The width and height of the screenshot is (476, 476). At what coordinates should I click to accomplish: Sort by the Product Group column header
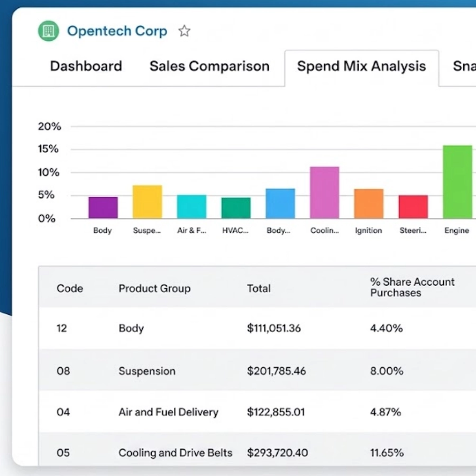(x=154, y=288)
